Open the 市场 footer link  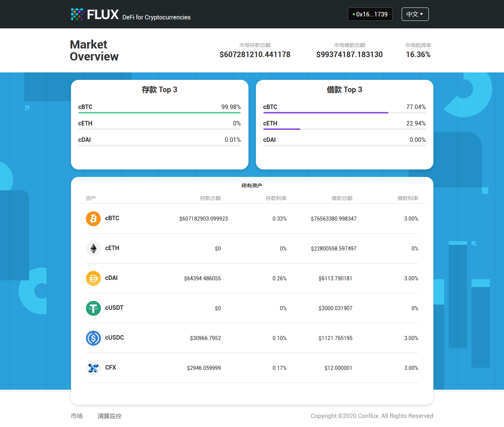click(x=77, y=416)
